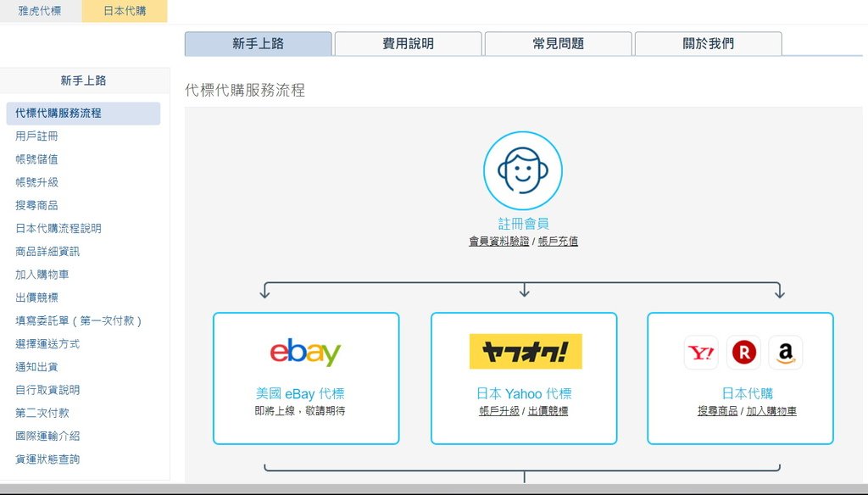Open the 帳戶充值 link

[x=558, y=241]
